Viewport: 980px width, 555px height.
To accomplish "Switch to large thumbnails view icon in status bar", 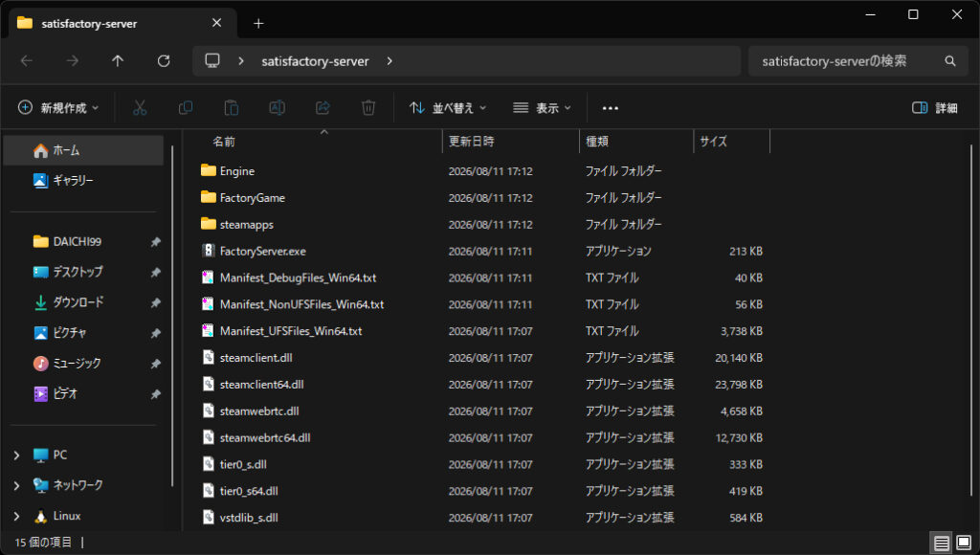I will click(964, 543).
